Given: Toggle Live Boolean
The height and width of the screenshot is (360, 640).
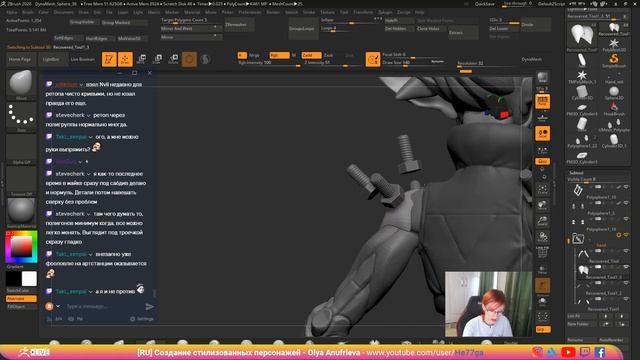Looking at the screenshot, I should point(83,59).
